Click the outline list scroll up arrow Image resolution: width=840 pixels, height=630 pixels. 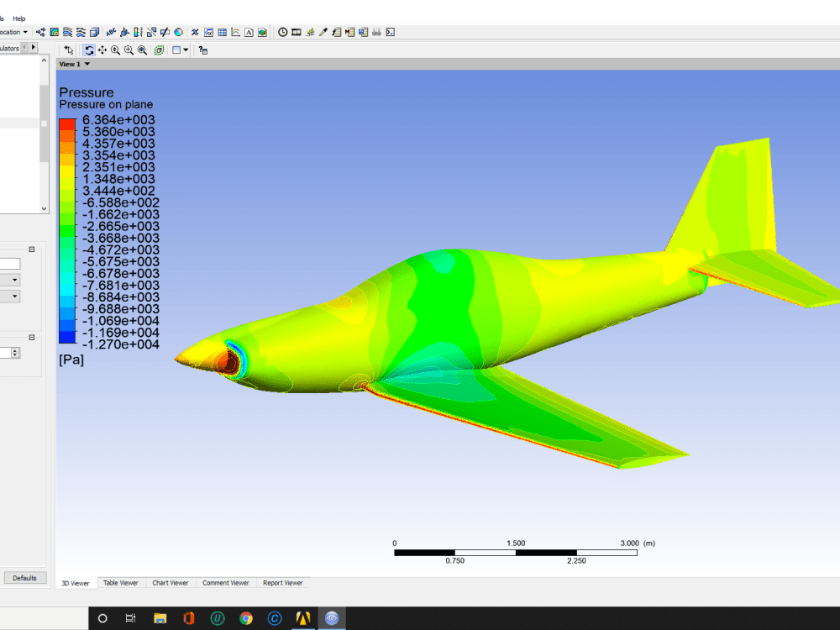click(x=44, y=60)
